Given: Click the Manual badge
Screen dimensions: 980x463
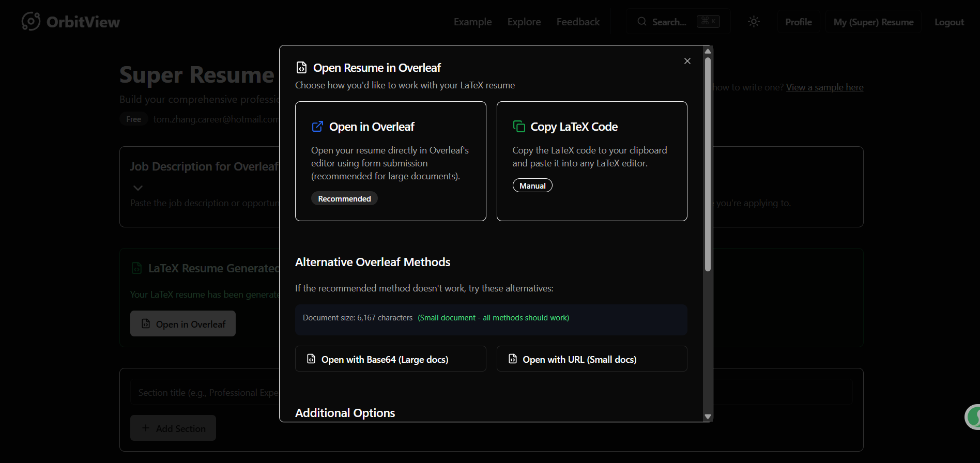Looking at the screenshot, I should (x=532, y=186).
